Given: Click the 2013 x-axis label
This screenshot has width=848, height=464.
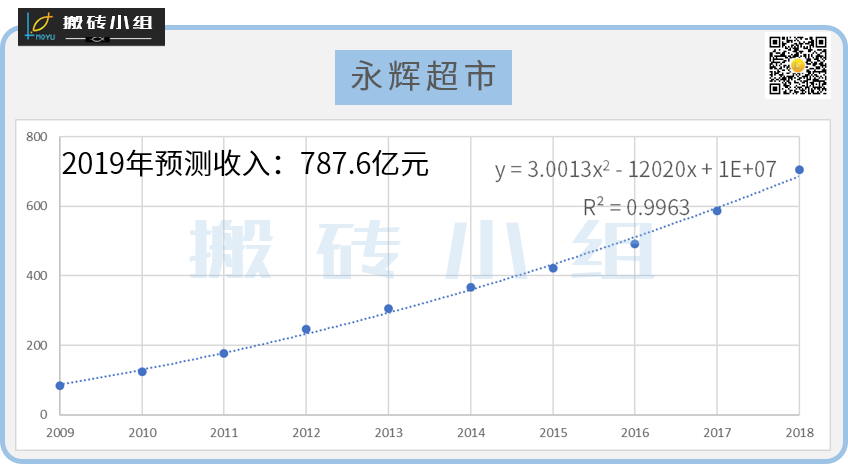Looking at the screenshot, I should tap(388, 433).
